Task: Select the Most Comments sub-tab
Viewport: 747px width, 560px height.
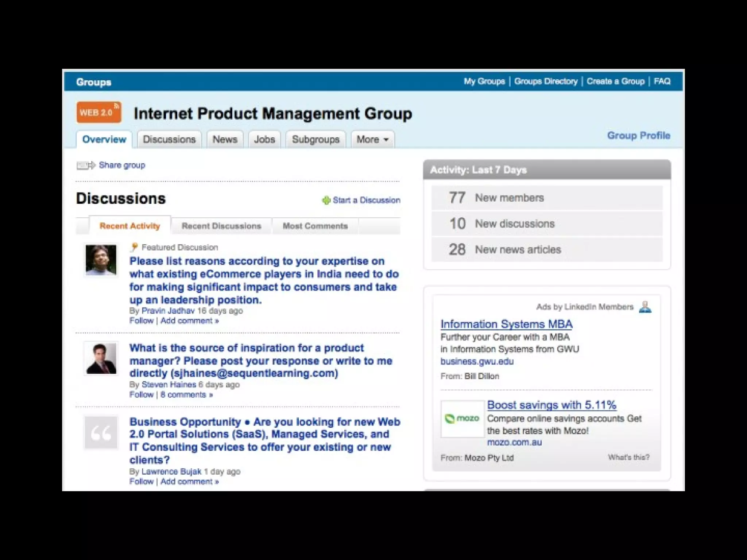Action: [315, 226]
